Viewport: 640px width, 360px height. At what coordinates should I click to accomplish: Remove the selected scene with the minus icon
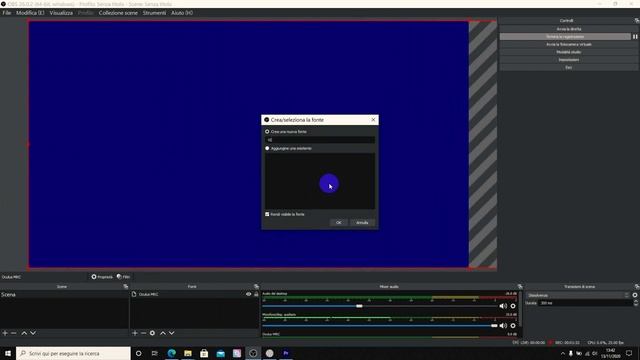click(x=14, y=333)
